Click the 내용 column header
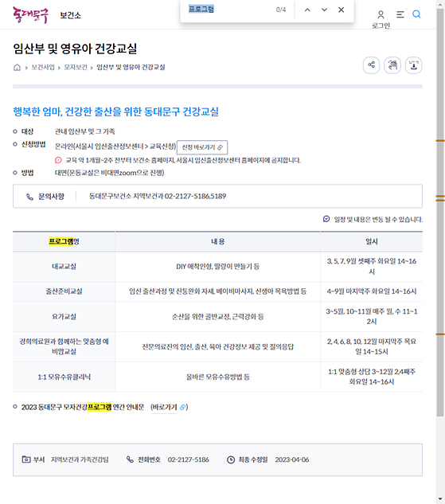The width and height of the screenshot is (445, 504). pyautogui.click(x=217, y=241)
